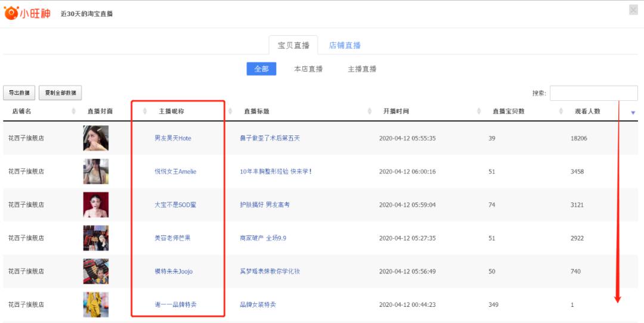The width and height of the screenshot is (644, 323).
Task: Select the 全部 filter
Action: pyautogui.click(x=261, y=69)
